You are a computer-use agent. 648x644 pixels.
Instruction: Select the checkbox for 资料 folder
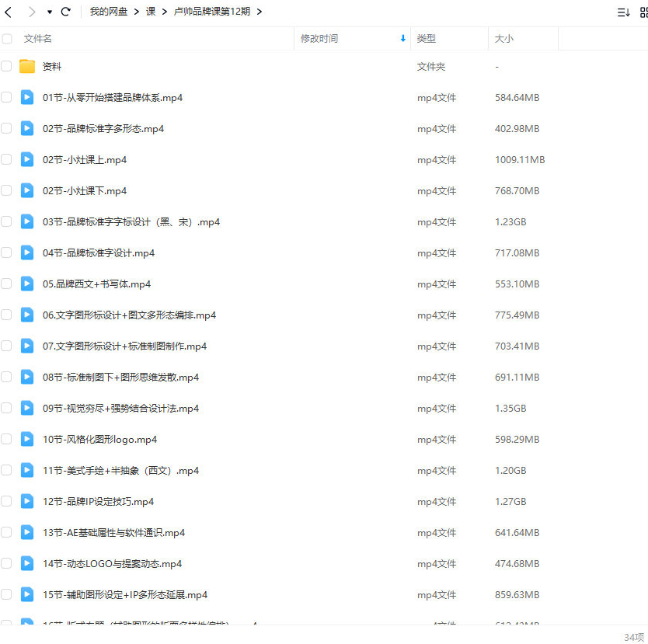pyautogui.click(x=7, y=66)
